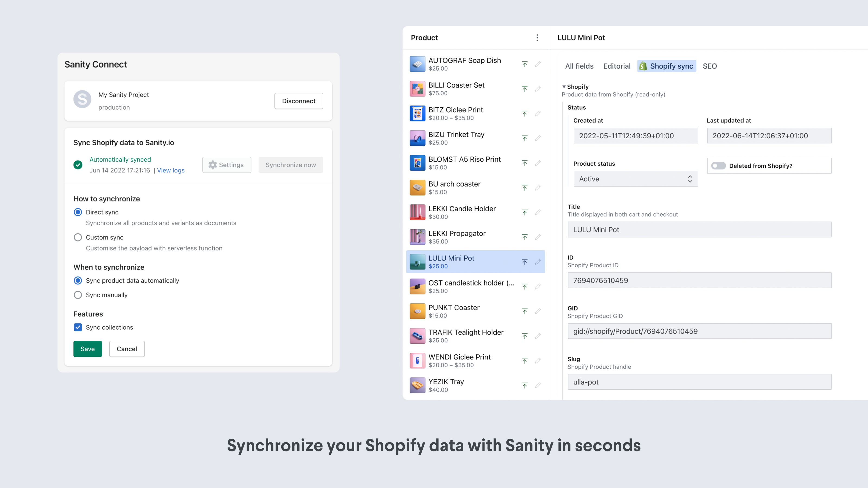Click the Created at date field
The height and width of the screenshot is (488, 868).
636,136
